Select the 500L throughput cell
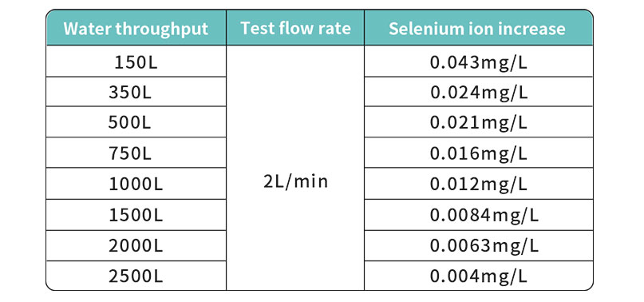Viewport: 644px width, 302px height. pos(136,122)
